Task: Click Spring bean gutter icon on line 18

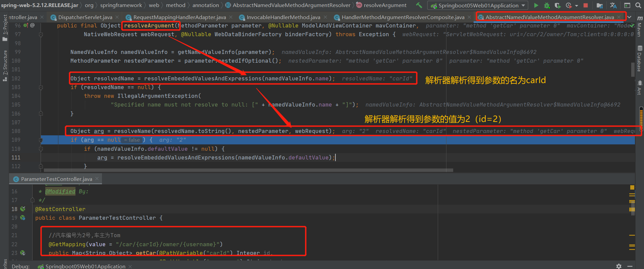Action: pyautogui.click(x=22, y=209)
